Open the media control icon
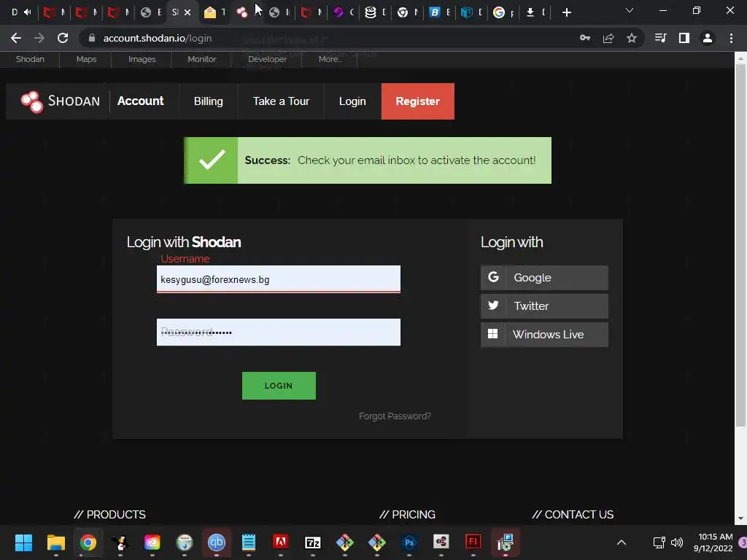Viewport: 747px width, 560px height. (660, 38)
